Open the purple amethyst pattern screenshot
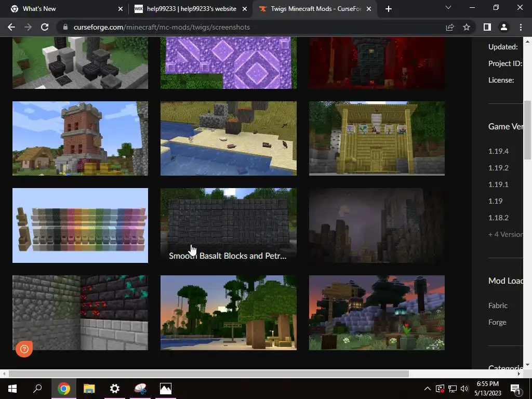Viewport: 532px width, 399px height. point(229,63)
